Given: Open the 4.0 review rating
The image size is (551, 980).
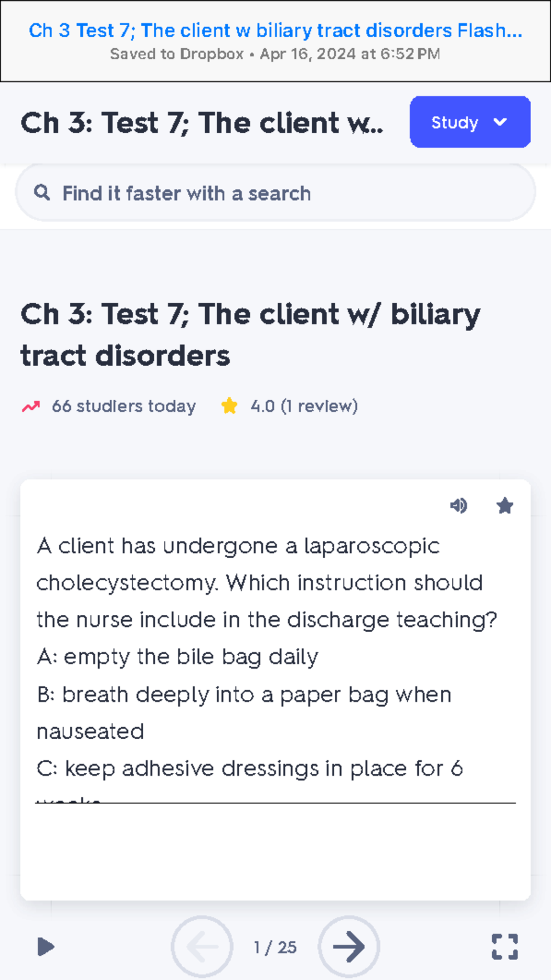Looking at the screenshot, I should click(303, 406).
